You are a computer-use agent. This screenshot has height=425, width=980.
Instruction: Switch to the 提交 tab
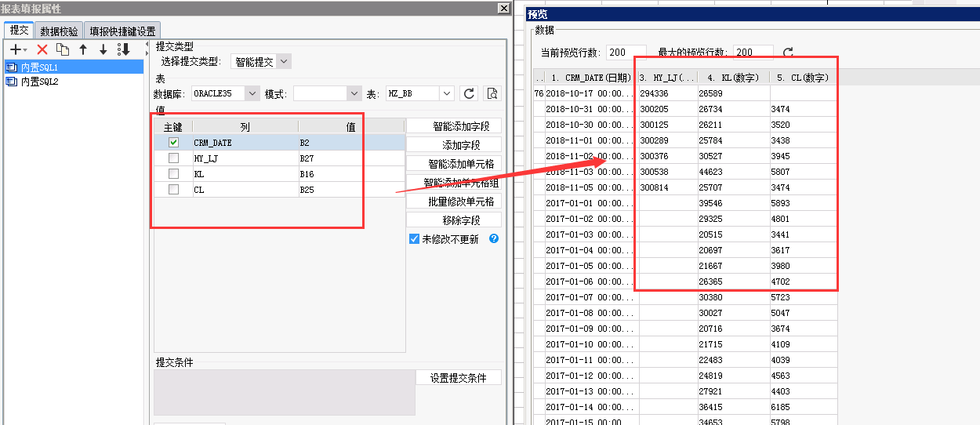tap(19, 31)
